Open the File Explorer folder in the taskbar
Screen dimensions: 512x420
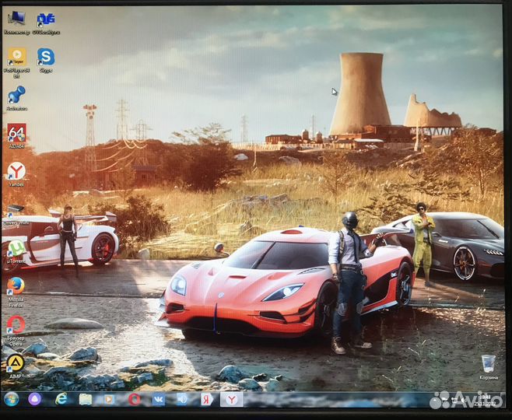pos(86,399)
